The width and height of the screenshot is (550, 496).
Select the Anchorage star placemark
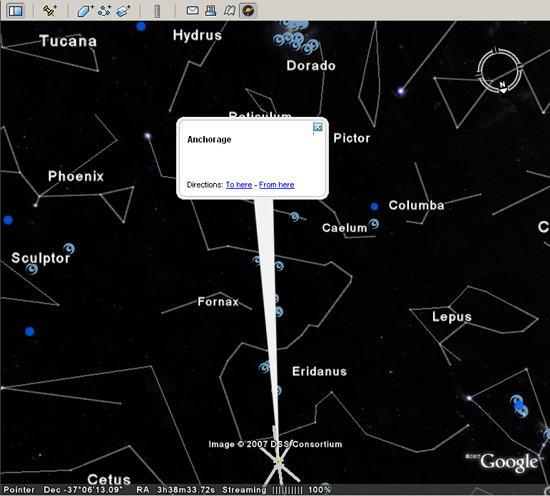pyautogui.click(x=279, y=460)
